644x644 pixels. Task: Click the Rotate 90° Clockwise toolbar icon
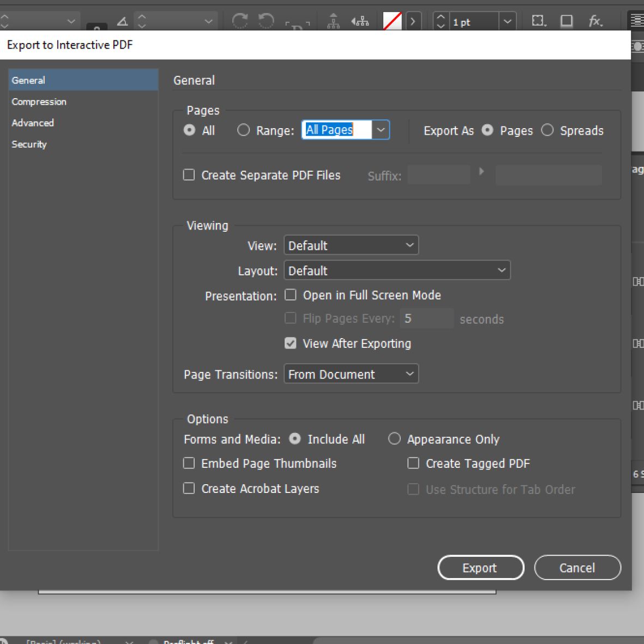point(240,21)
